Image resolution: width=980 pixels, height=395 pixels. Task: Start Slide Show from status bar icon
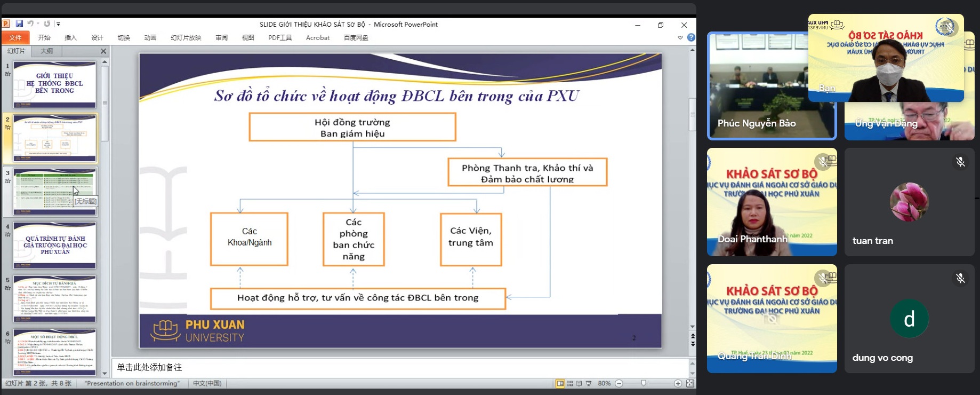pos(589,383)
